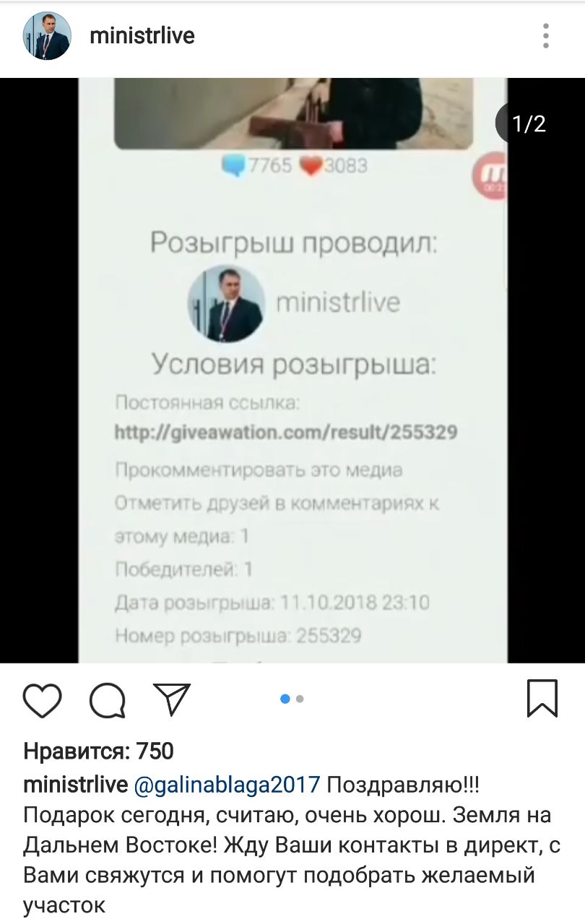
Task: Tap the caption text about Дальнем Востоке
Action: [x=292, y=845]
